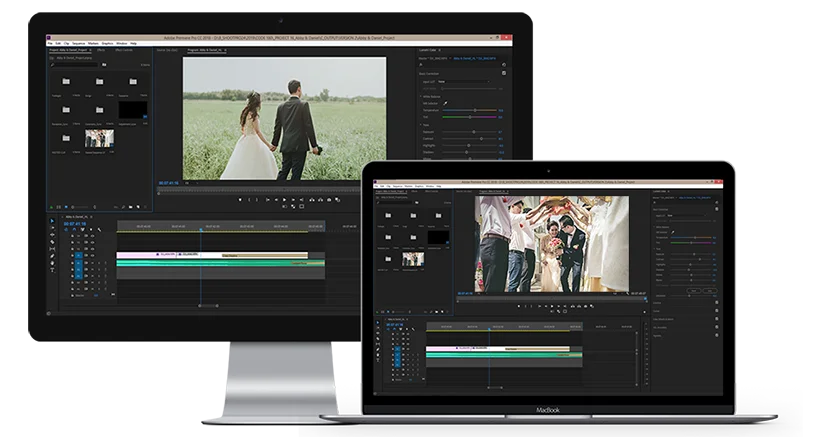Screen dimensions: 820x437
Task: Hide video track V4 with eye toggle on monitor
Action: (92, 236)
